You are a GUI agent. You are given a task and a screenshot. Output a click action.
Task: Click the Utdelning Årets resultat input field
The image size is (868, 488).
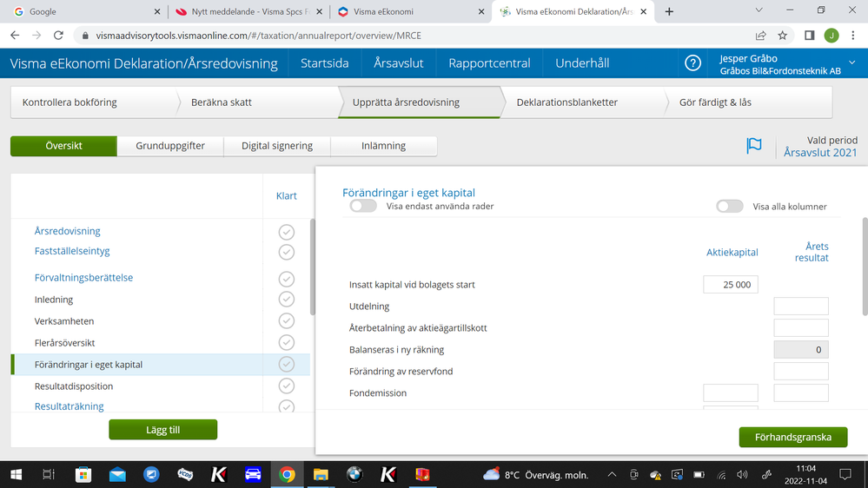coord(800,307)
